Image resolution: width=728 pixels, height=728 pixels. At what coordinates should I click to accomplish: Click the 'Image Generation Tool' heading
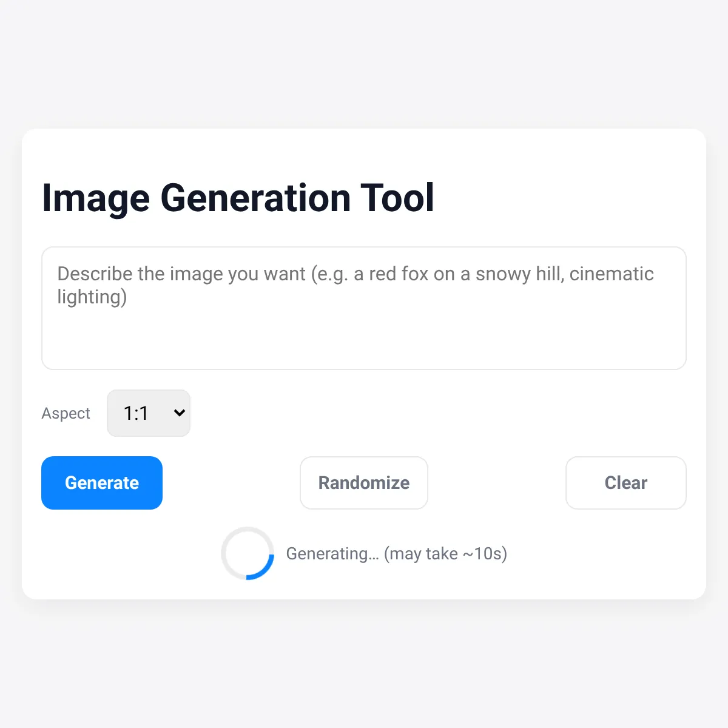pyautogui.click(x=238, y=198)
